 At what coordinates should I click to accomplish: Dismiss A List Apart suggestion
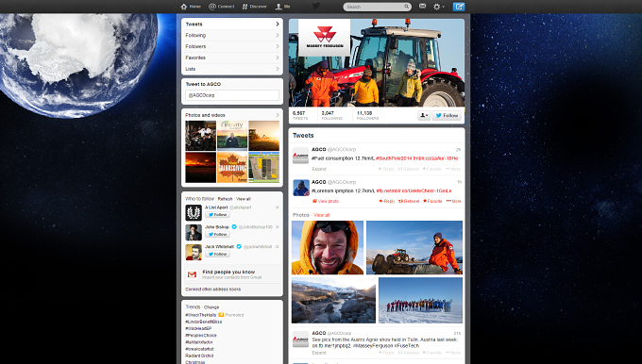point(278,207)
